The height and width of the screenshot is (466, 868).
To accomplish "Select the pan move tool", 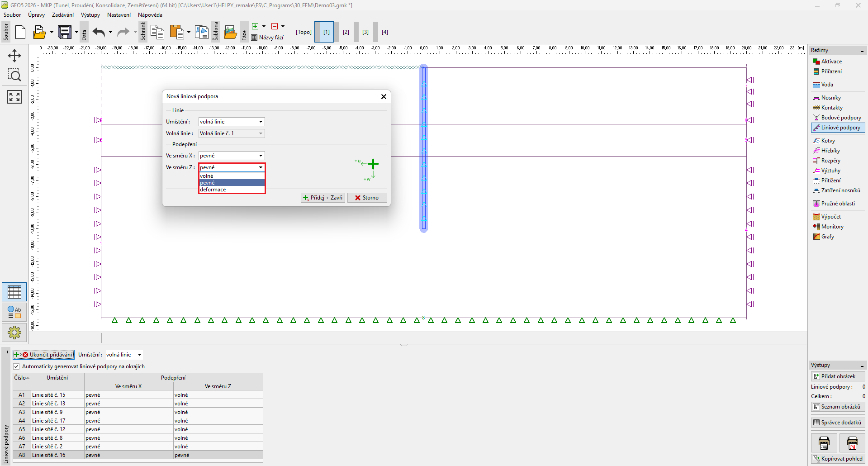I will point(14,56).
